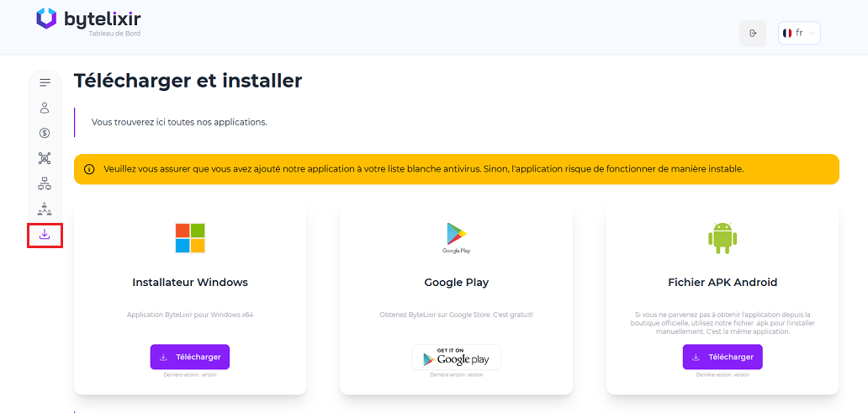The width and height of the screenshot is (868, 413).
Task: Click the Get it on Google Play badge
Action: click(456, 357)
